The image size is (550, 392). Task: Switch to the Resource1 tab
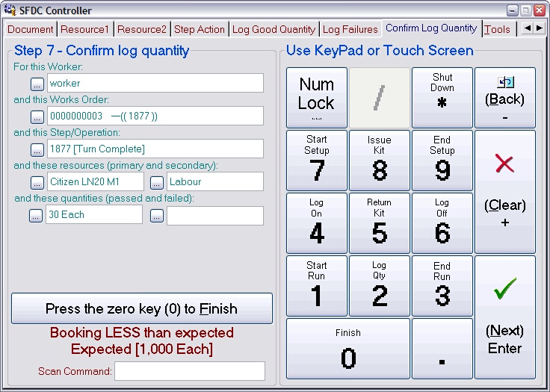(x=84, y=29)
